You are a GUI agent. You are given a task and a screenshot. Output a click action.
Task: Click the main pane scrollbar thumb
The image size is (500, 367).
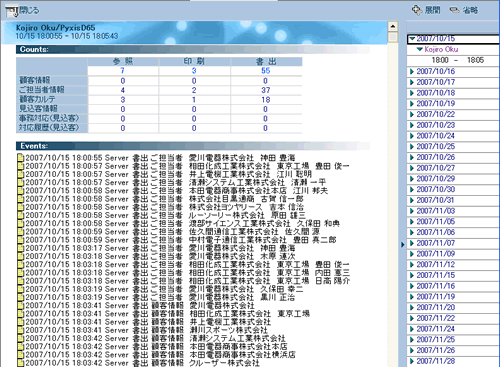pyautogui.click(x=393, y=37)
